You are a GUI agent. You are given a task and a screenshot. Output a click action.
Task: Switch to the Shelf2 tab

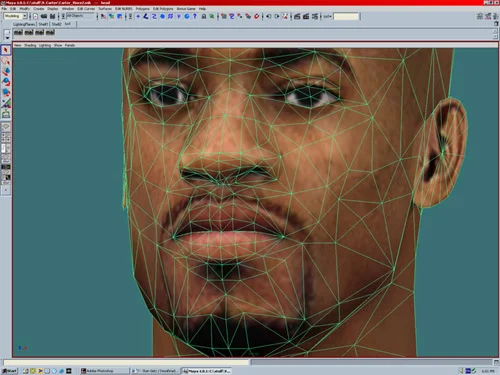[x=56, y=24]
